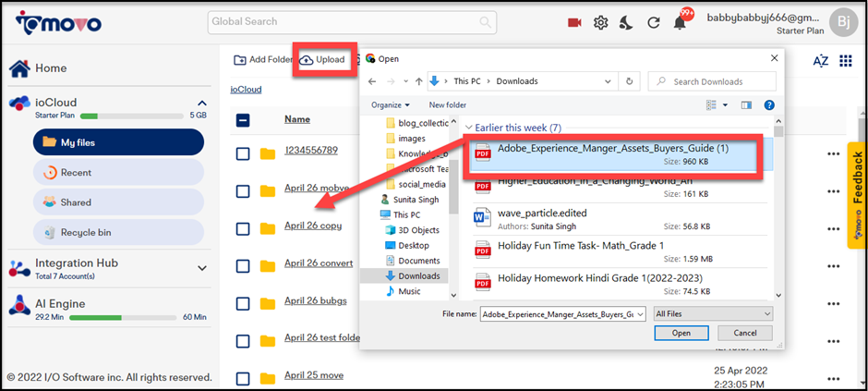The height and width of the screenshot is (391, 868).
Task: Click the AI Engine minutes usage bar
Action: coord(121,317)
